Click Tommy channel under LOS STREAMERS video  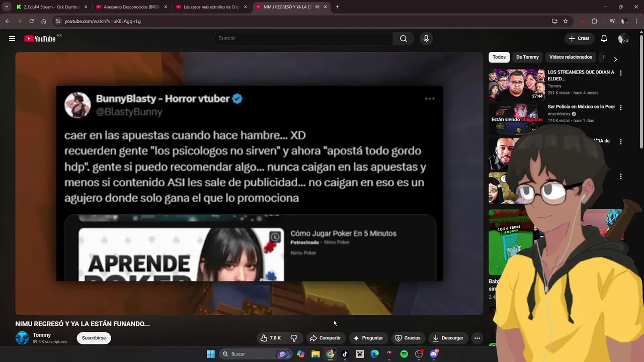coord(554,86)
